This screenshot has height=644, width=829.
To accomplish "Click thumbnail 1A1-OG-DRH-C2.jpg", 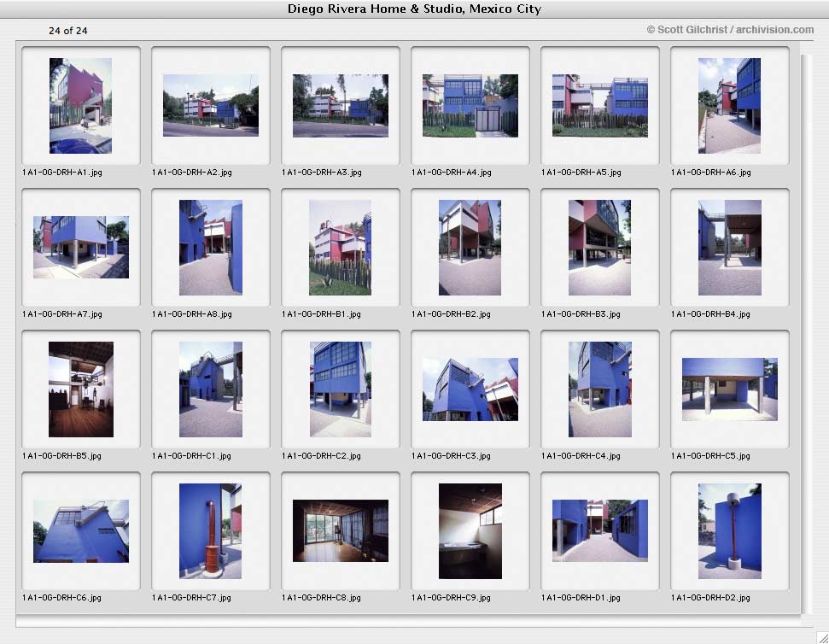I will coord(341,389).
